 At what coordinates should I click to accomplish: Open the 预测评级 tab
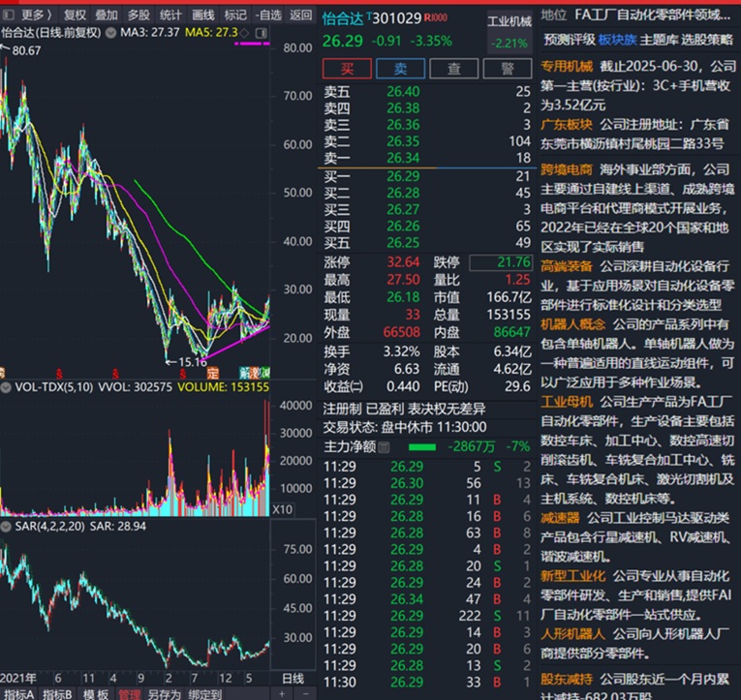tap(569, 40)
